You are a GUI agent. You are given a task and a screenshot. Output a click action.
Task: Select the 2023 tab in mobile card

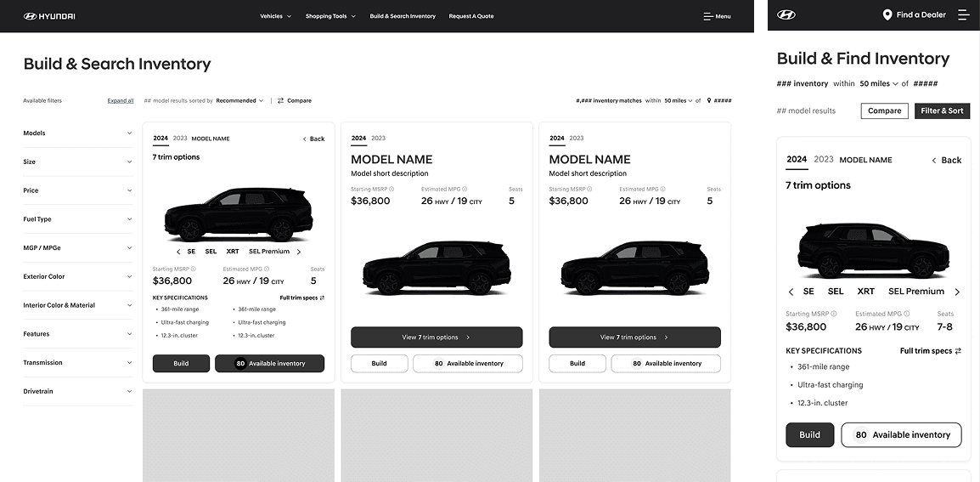[x=824, y=160]
